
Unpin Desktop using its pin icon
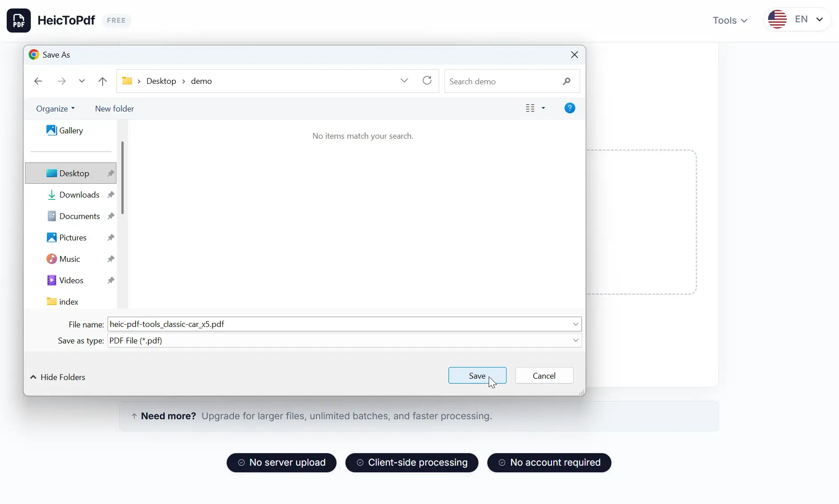[x=111, y=173]
